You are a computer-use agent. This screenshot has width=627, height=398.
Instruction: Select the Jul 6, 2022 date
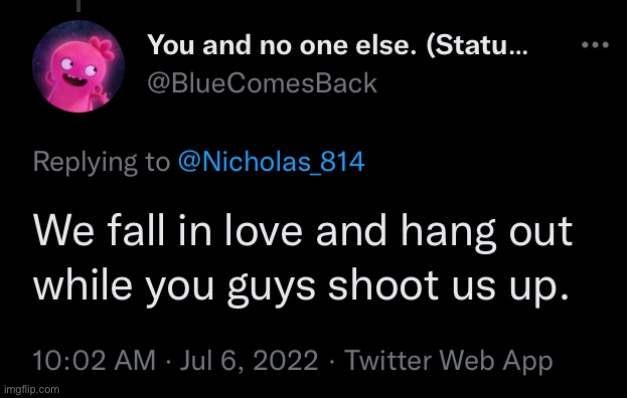pyautogui.click(x=249, y=360)
